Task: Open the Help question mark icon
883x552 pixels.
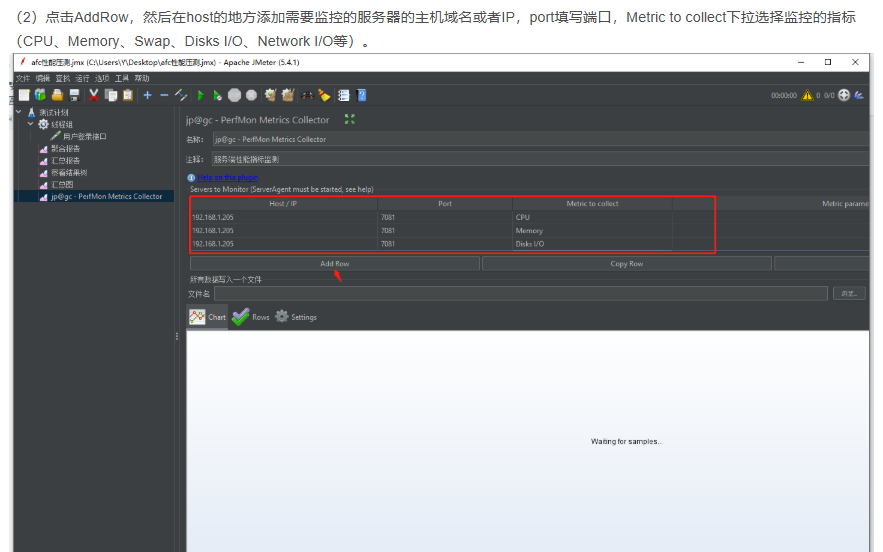Action: click(x=362, y=95)
